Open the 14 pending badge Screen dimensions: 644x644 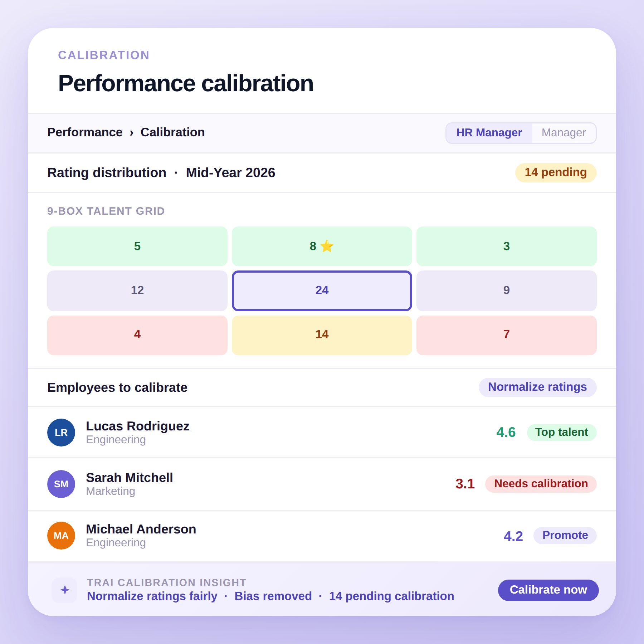tap(555, 172)
